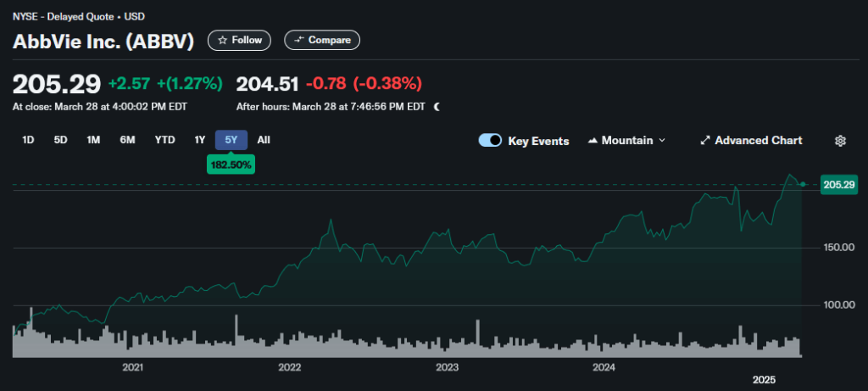The image size is (868, 391).
Task: Open Compare tickers button
Action: pyautogui.click(x=322, y=41)
